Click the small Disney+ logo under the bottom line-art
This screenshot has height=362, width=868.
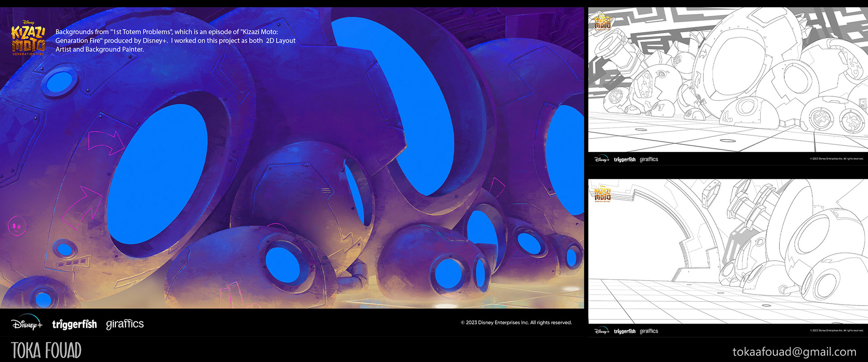(x=602, y=331)
